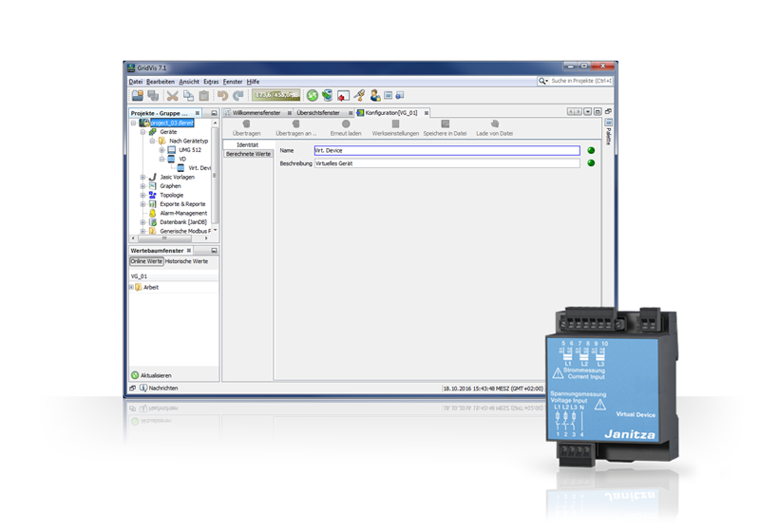Click the Übertragen toolbar button
Screen dimensions: 760x532
[246, 128]
